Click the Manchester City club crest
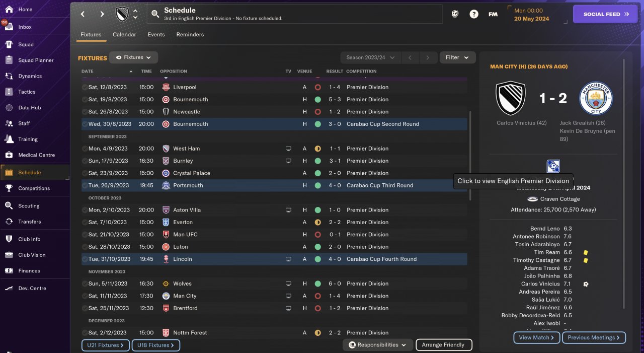 pos(595,99)
